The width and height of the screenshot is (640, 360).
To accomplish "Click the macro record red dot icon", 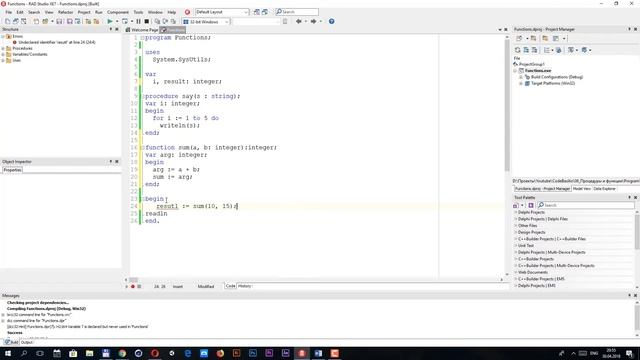I will click(x=133, y=287).
